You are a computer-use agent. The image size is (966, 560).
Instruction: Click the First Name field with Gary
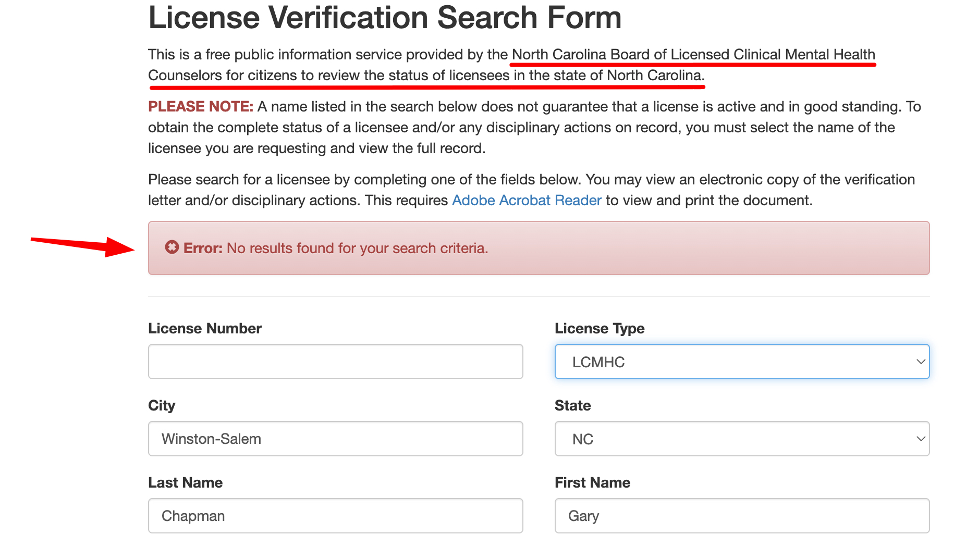click(741, 516)
